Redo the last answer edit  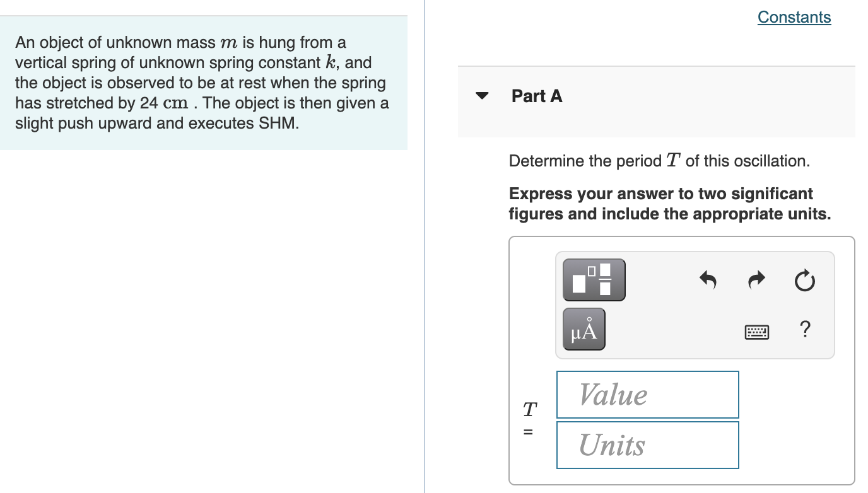[756, 281]
